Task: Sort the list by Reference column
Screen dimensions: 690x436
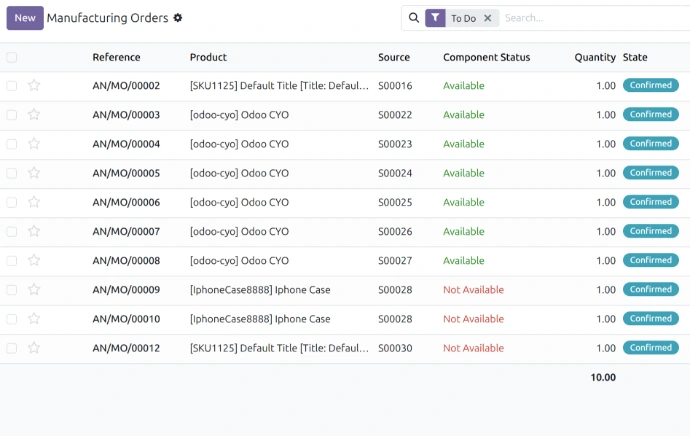Action: [116, 58]
